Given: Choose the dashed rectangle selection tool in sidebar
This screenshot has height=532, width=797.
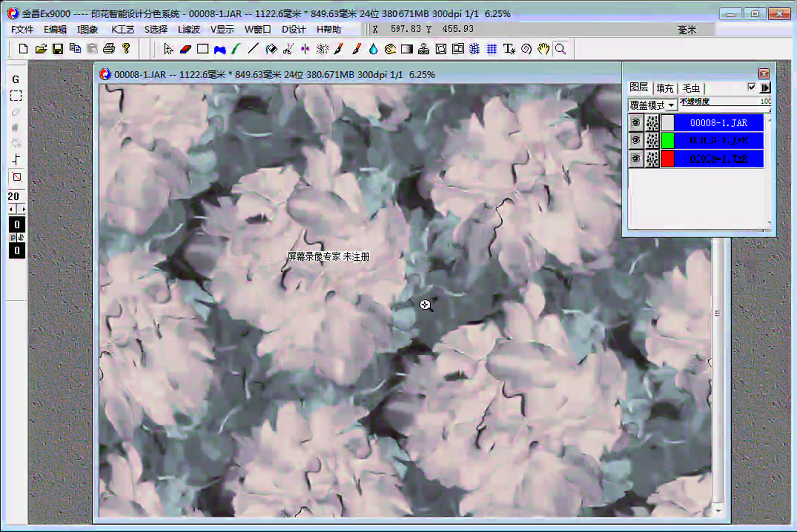Looking at the screenshot, I should (x=16, y=96).
